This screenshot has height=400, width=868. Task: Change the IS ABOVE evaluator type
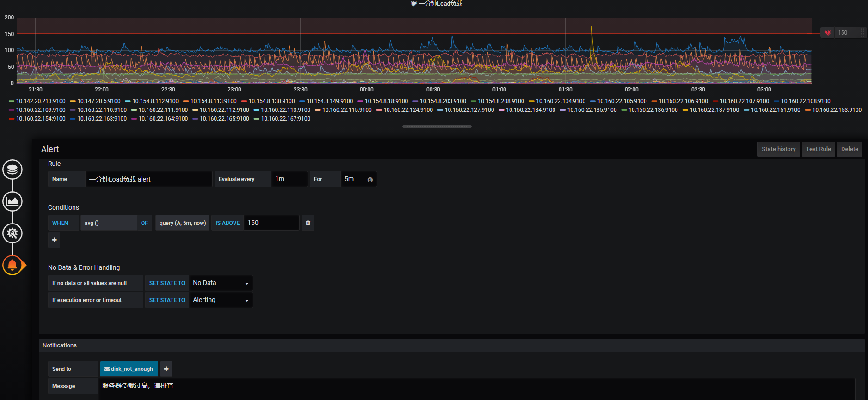click(x=228, y=223)
